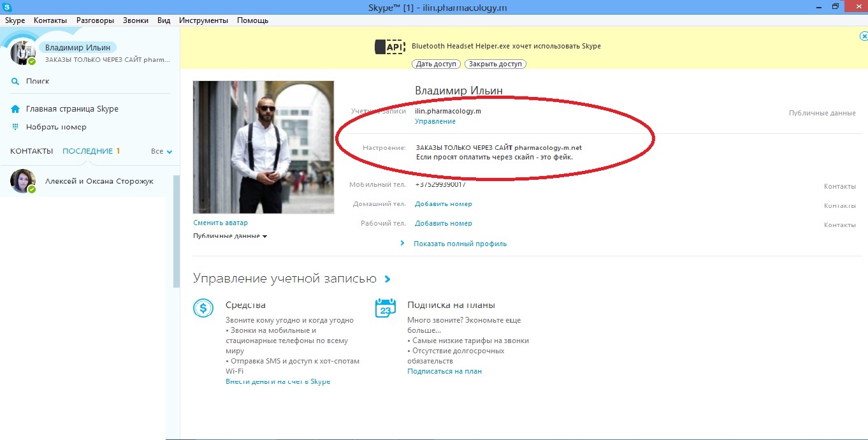Open Skype home page icon

click(15, 109)
